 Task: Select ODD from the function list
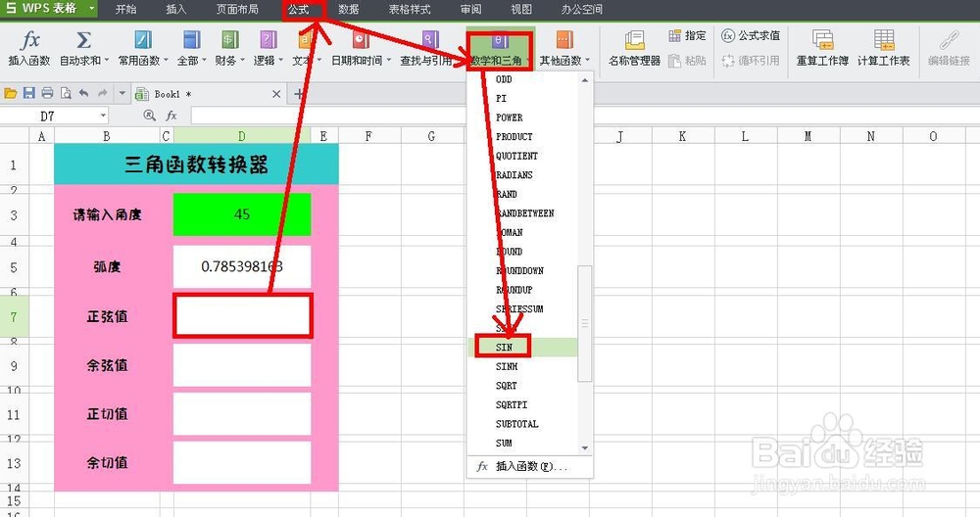[x=504, y=79]
